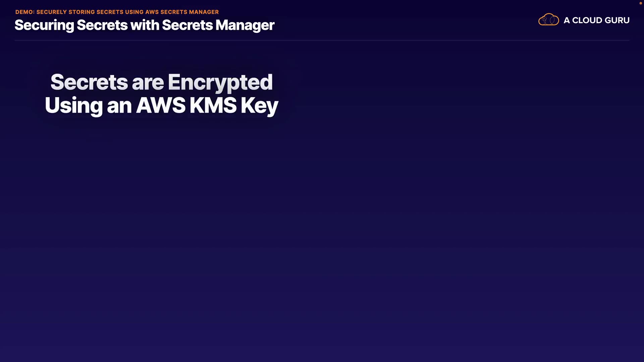
Task: Click the word "Using" in the main heading
Action: pos(73,106)
